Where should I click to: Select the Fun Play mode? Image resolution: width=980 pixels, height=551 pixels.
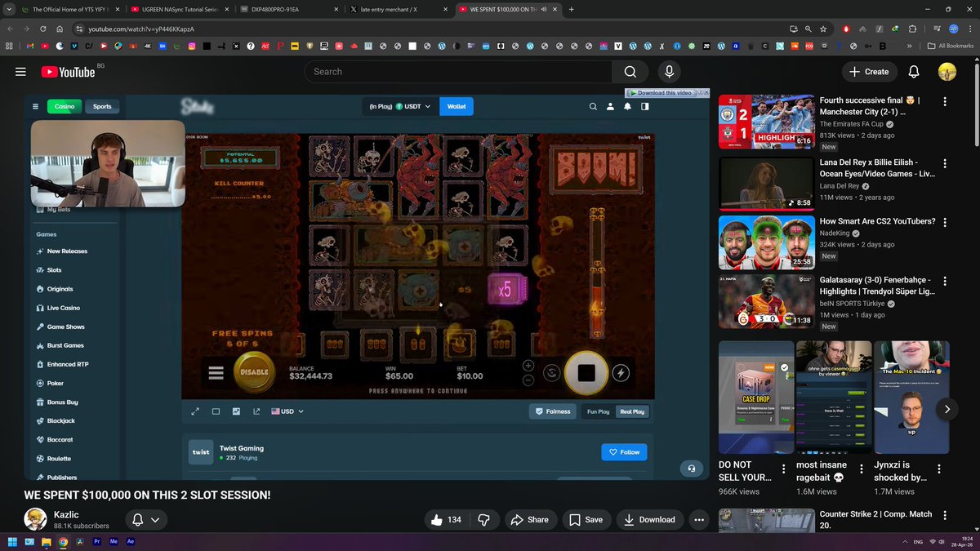[599, 411]
